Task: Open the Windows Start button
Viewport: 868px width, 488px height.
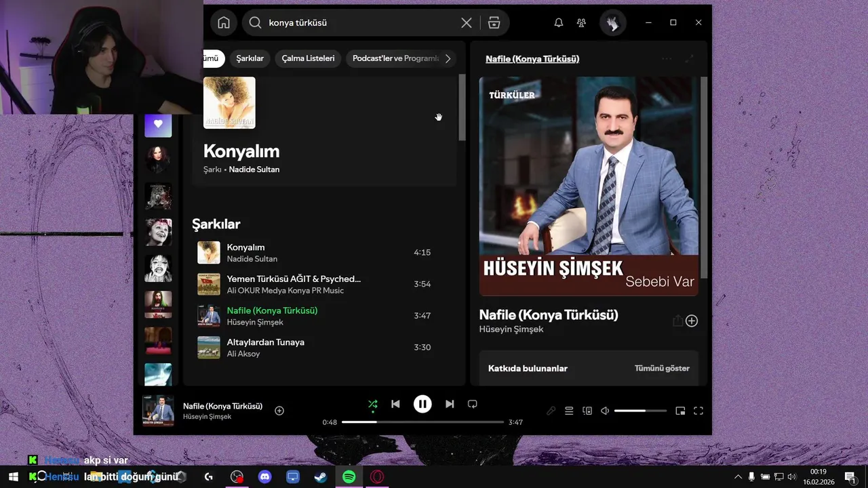Action: point(13,477)
